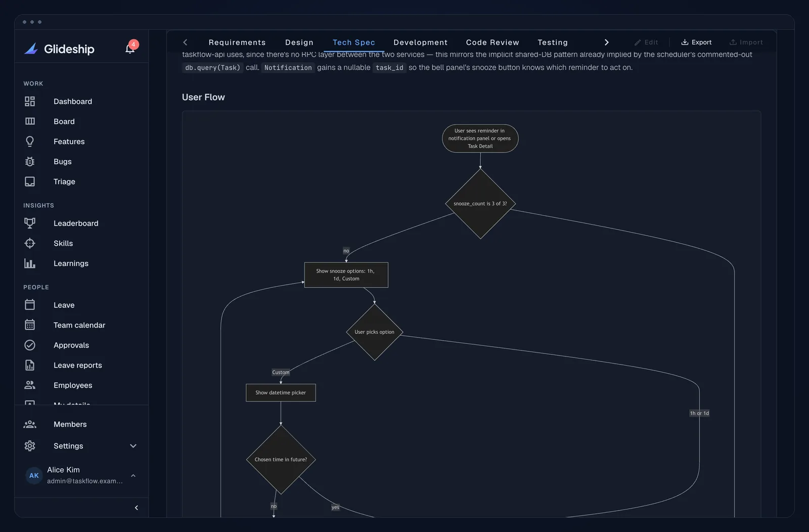Click the Settings gear icon
The width and height of the screenshot is (809, 532).
30,446
